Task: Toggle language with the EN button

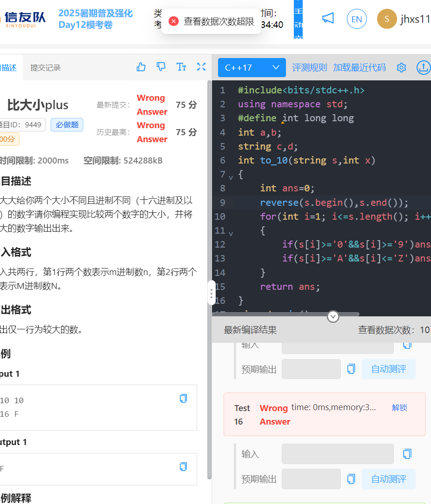Action: pyautogui.click(x=357, y=19)
